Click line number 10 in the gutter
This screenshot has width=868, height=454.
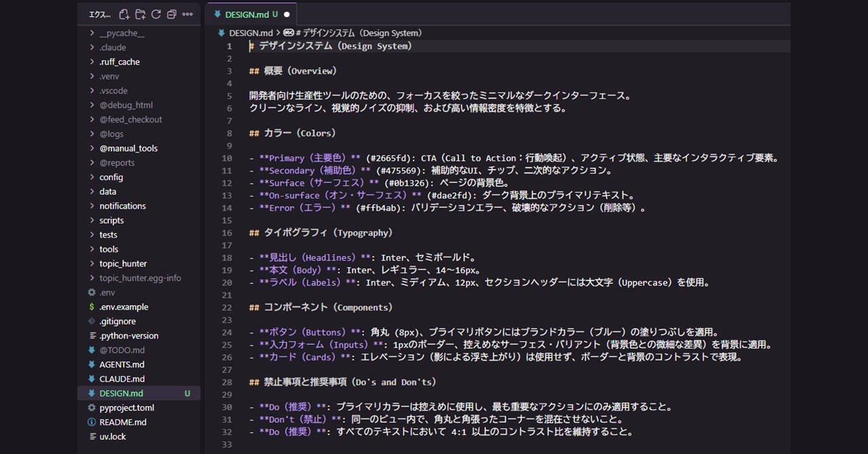pyautogui.click(x=226, y=159)
